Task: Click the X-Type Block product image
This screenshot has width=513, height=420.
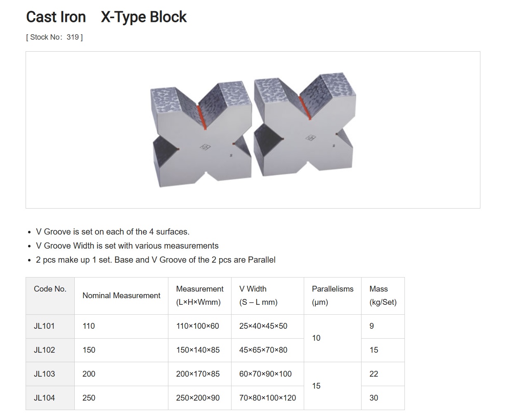Action: [253, 130]
